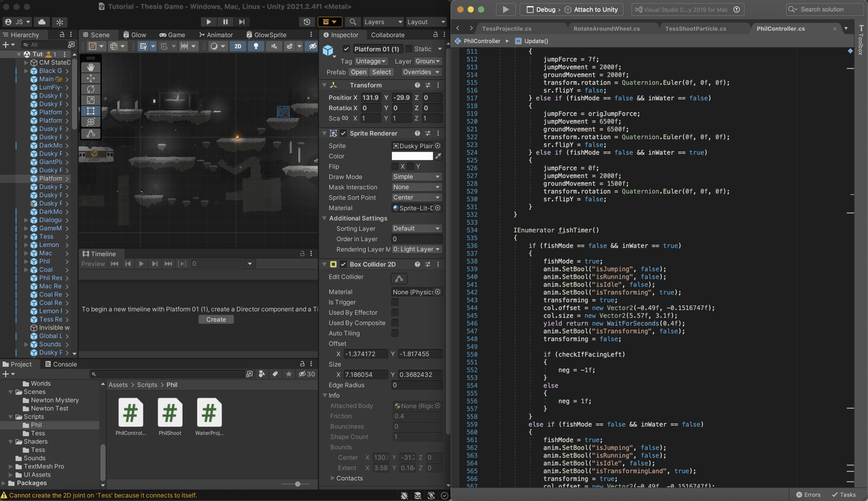
Task: Select the Move tool in Scene toolbar
Action: pos(91,78)
